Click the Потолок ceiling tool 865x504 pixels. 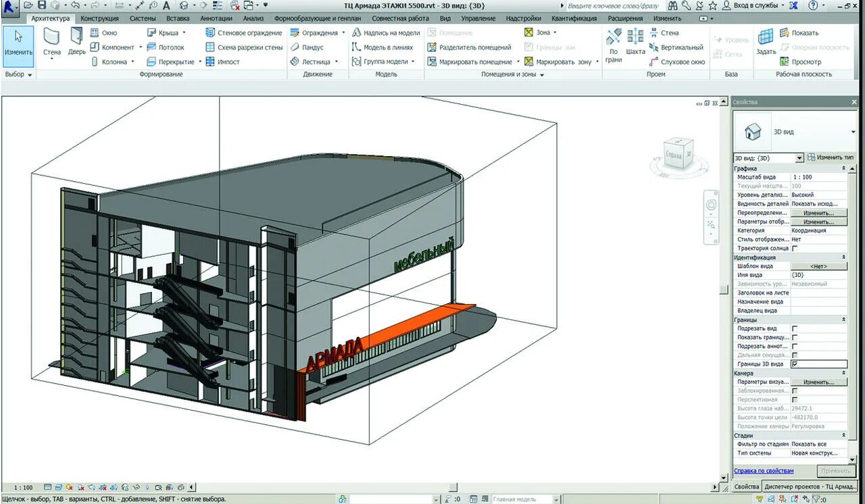(x=166, y=47)
